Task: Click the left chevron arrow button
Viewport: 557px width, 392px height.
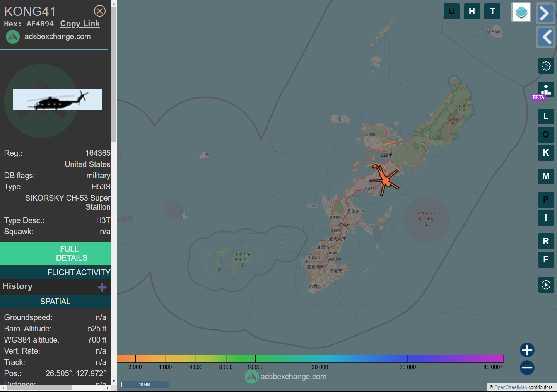Action: click(545, 37)
